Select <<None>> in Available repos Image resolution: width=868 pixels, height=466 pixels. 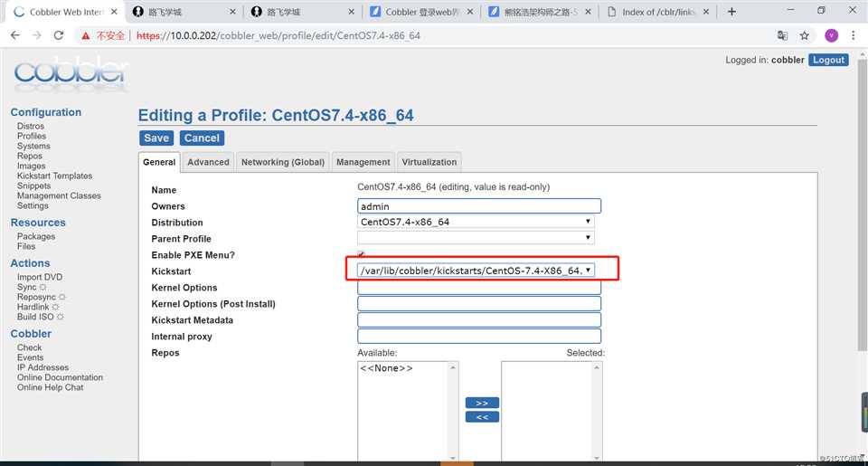click(x=386, y=368)
